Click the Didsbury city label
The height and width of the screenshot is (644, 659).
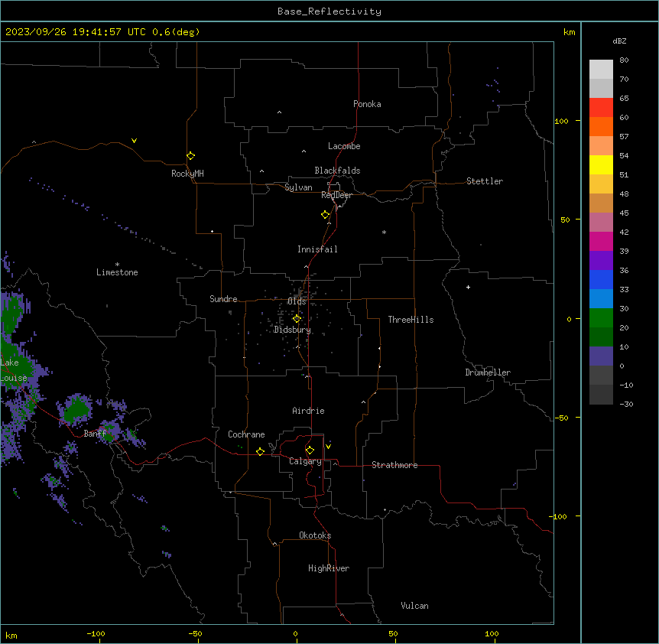[293, 330]
